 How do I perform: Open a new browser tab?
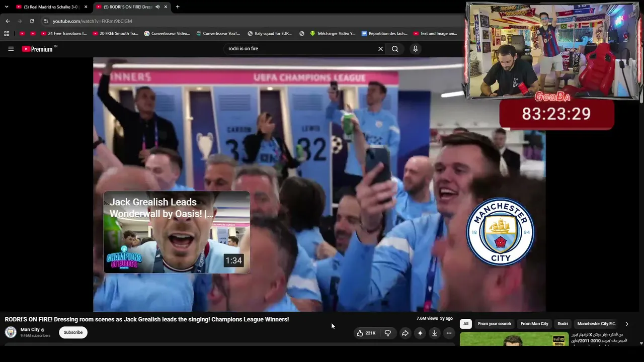[178, 7]
